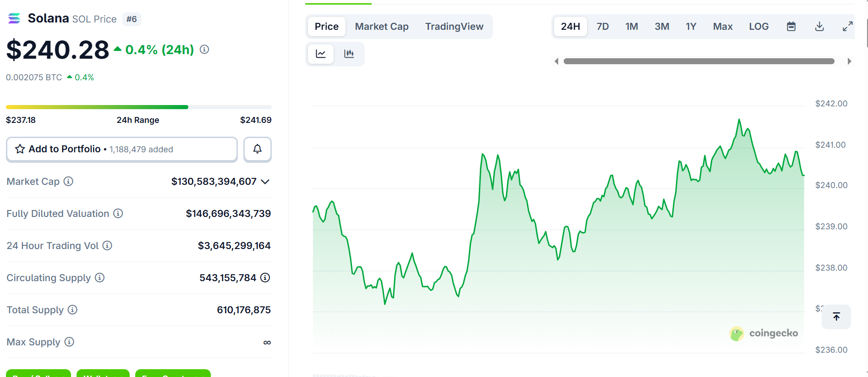Open the calendar date range picker

click(x=791, y=27)
